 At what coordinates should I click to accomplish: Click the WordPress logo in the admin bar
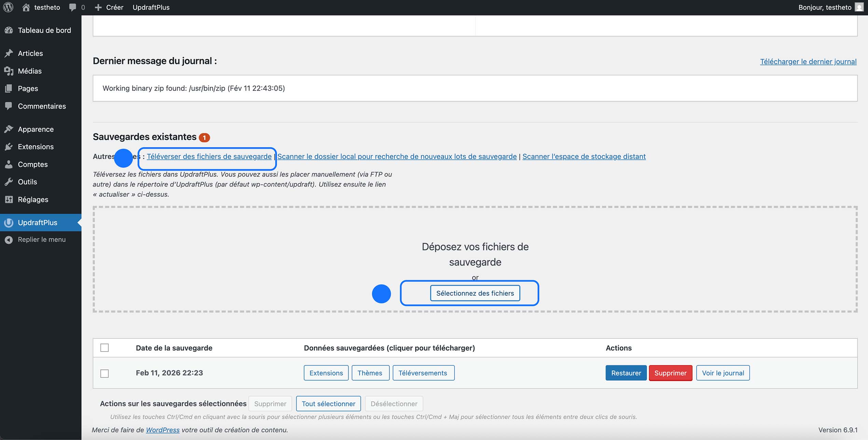click(8, 7)
